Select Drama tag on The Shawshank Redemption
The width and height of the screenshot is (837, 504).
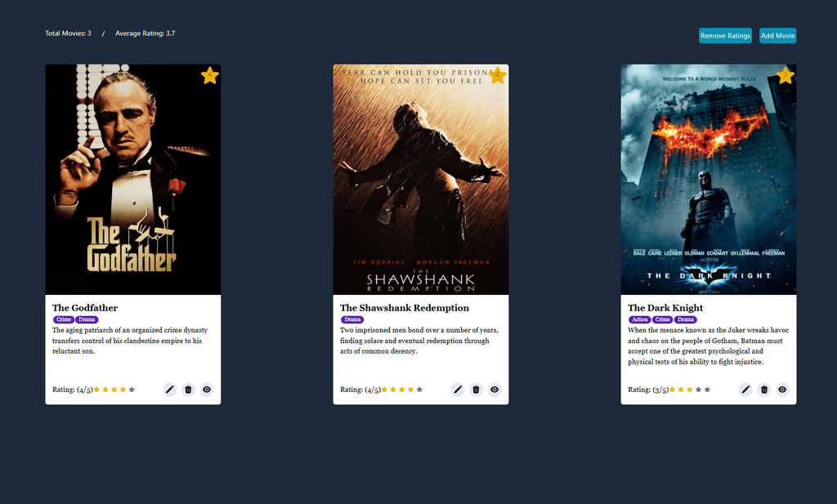(x=352, y=319)
